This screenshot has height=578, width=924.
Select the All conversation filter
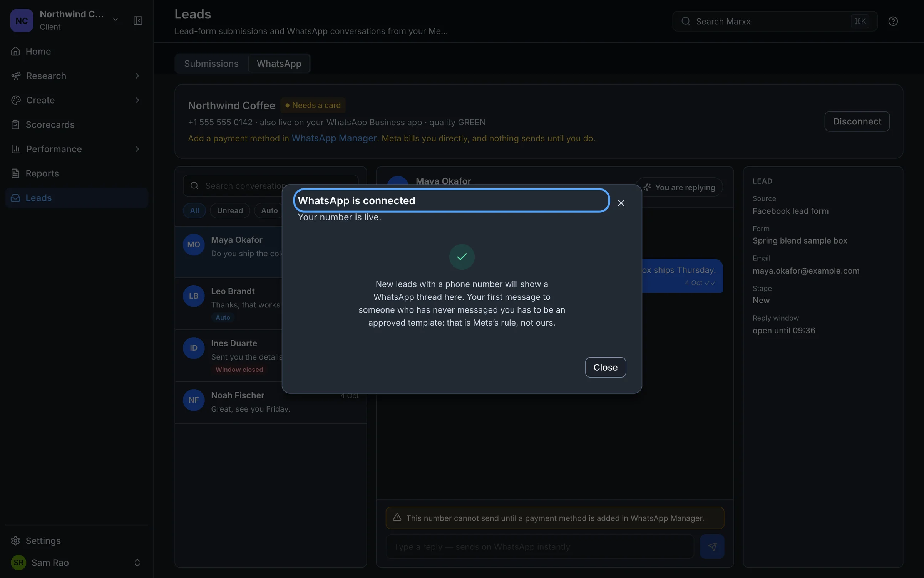tap(194, 210)
